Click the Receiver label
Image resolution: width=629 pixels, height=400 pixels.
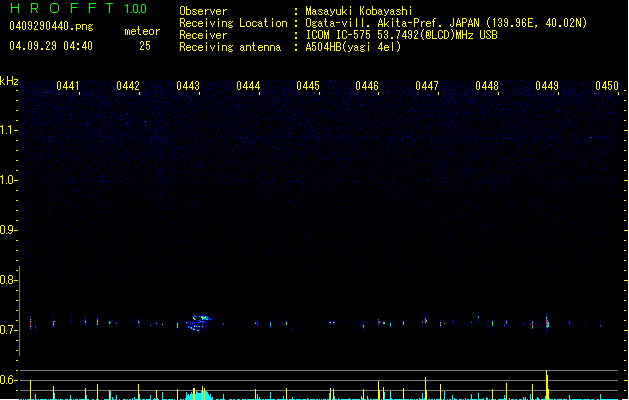coord(203,35)
